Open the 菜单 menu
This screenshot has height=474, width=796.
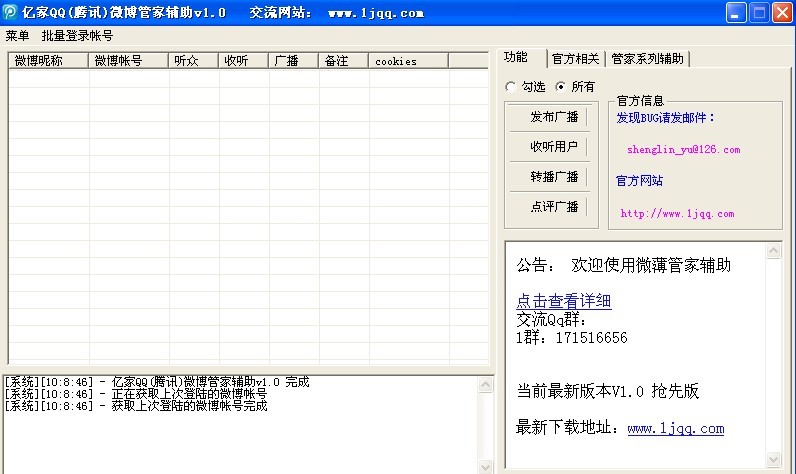click(x=17, y=35)
